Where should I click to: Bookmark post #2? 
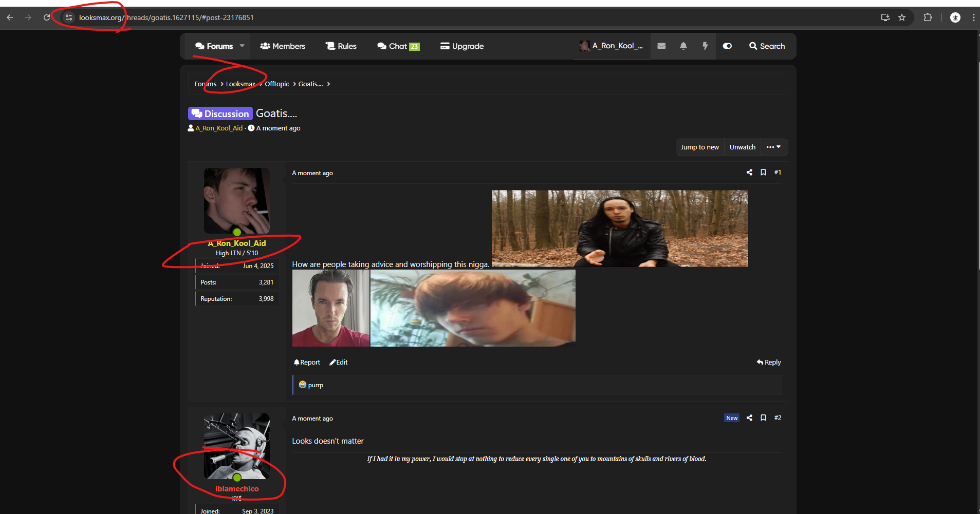click(763, 418)
